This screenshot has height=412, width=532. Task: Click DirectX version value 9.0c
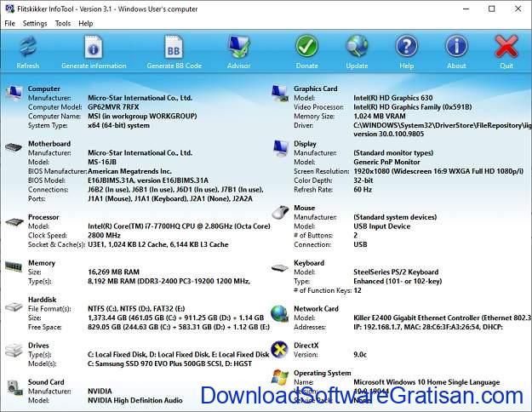pyautogui.click(x=360, y=354)
